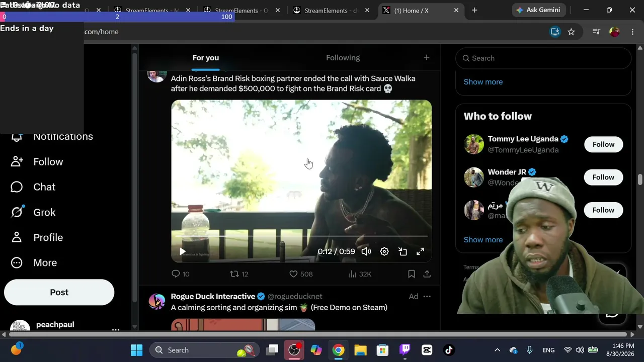
Task: Click the page's vertical scrollbar thumb
Action: tap(640, 179)
